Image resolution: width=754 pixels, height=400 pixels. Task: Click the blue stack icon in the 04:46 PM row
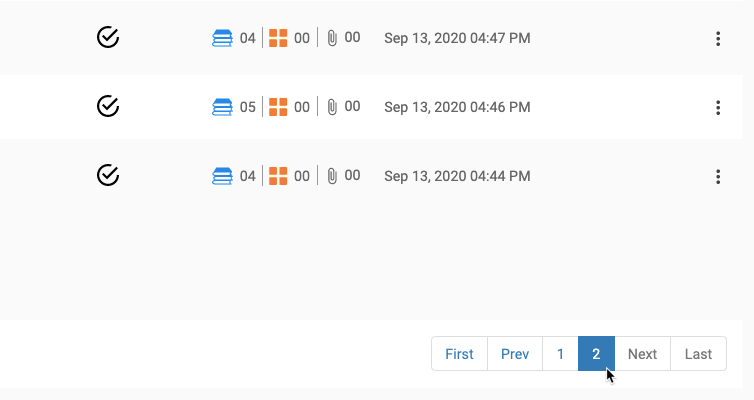coord(222,107)
